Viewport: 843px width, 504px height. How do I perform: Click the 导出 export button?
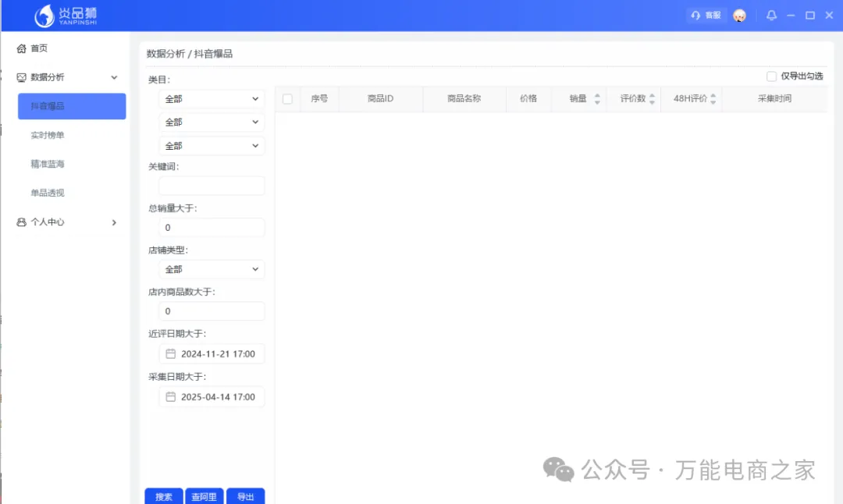coord(245,496)
